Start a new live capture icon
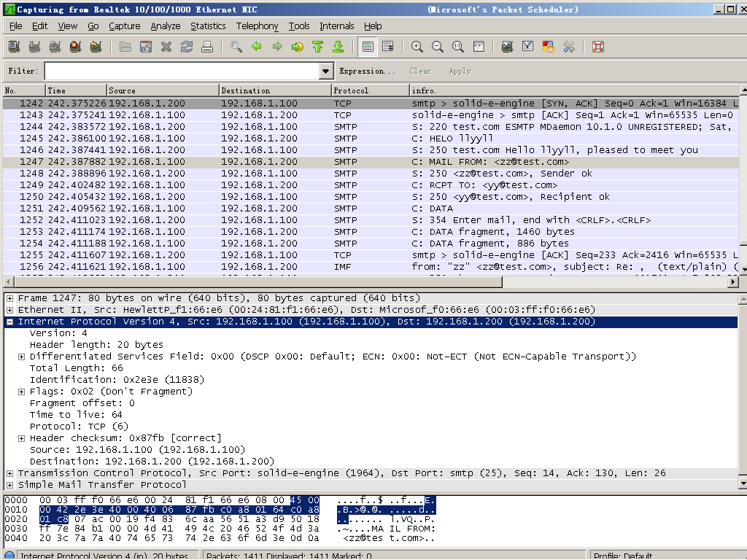This screenshot has width=747, height=560. tap(55, 47)
